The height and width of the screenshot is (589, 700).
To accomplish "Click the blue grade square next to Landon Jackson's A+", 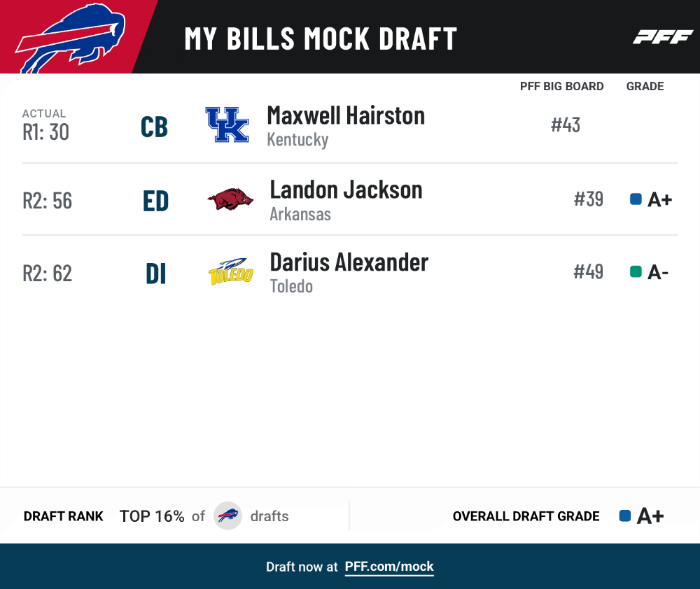I will point(636,199).
